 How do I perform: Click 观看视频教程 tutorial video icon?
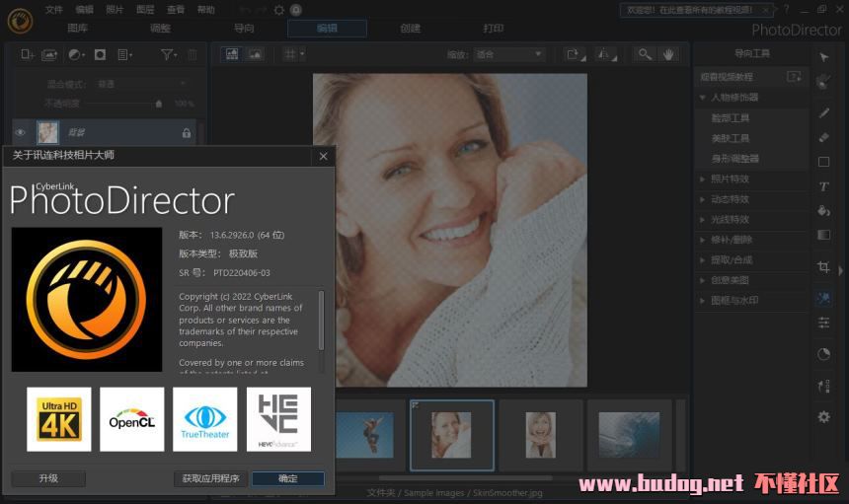tap(794, 77)
